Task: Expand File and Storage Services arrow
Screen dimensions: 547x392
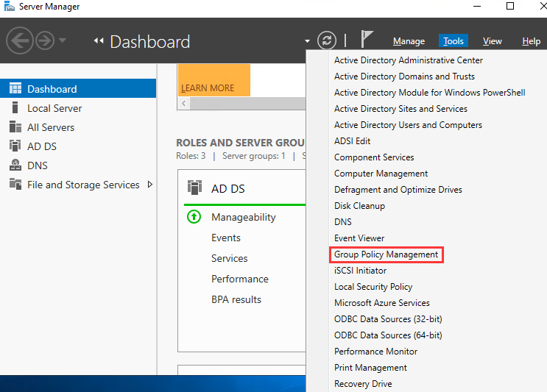Action: [x=150, y=185]
